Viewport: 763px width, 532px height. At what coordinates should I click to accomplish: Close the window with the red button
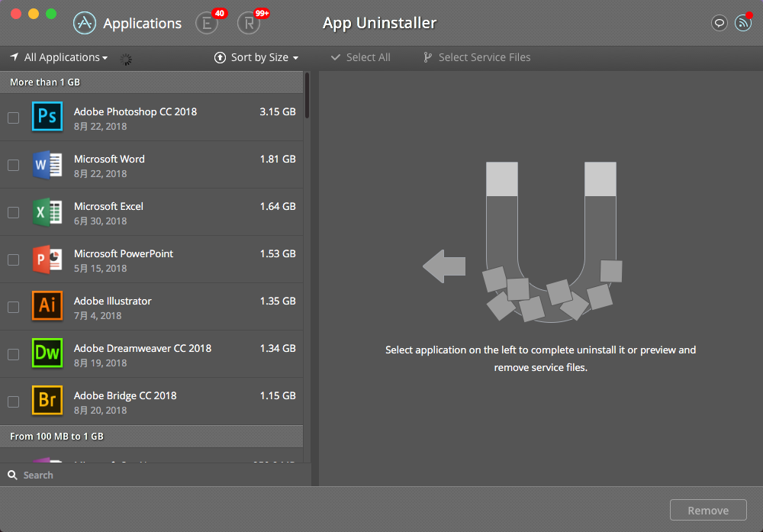tap(16, 14)
